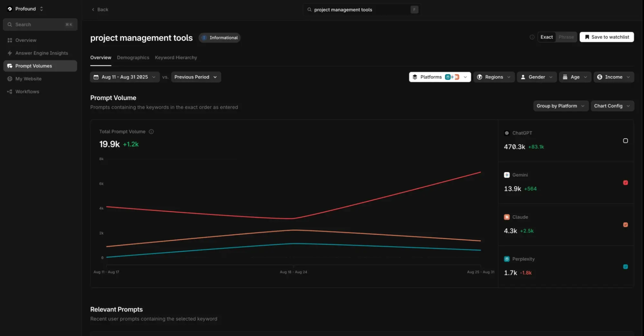Click the Perplexity platform logo icon
The height and width of the screenshot is (336, 644).
click(507, 259)
